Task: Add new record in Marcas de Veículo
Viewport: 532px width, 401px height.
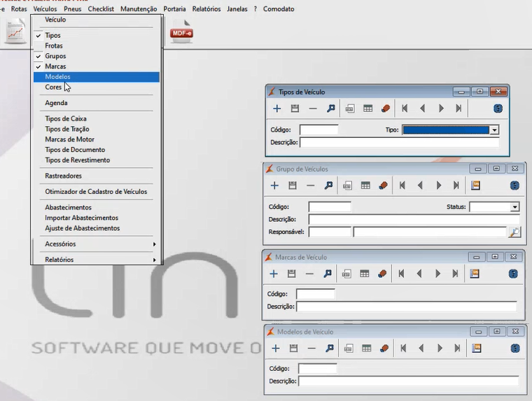Action: [x=274, y=274]
